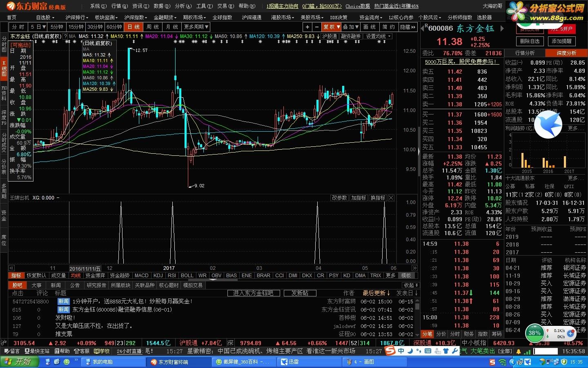Click 进入东方金钰吧 button
The height and width of the screenshot is (368, 588).
[x=253, y=293]
